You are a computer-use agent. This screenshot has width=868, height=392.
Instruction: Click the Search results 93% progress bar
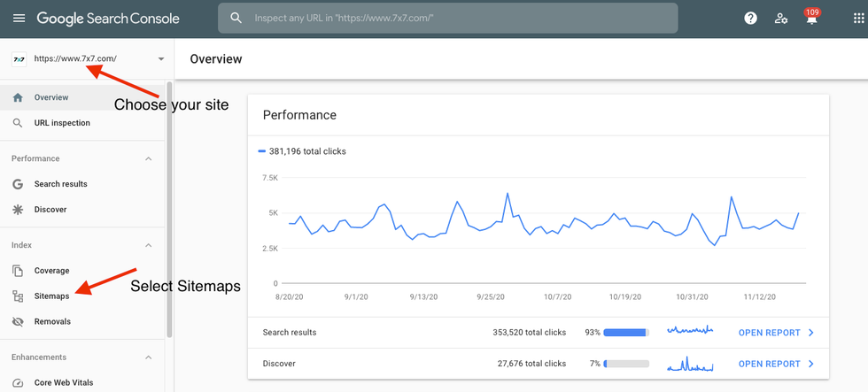[x=626, y=333]
